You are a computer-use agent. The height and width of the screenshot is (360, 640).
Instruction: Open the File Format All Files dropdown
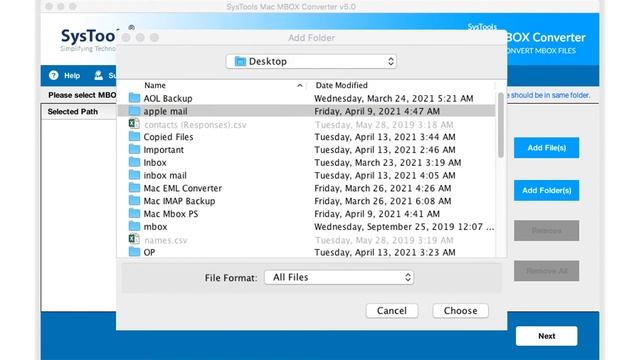coord(339,277)
